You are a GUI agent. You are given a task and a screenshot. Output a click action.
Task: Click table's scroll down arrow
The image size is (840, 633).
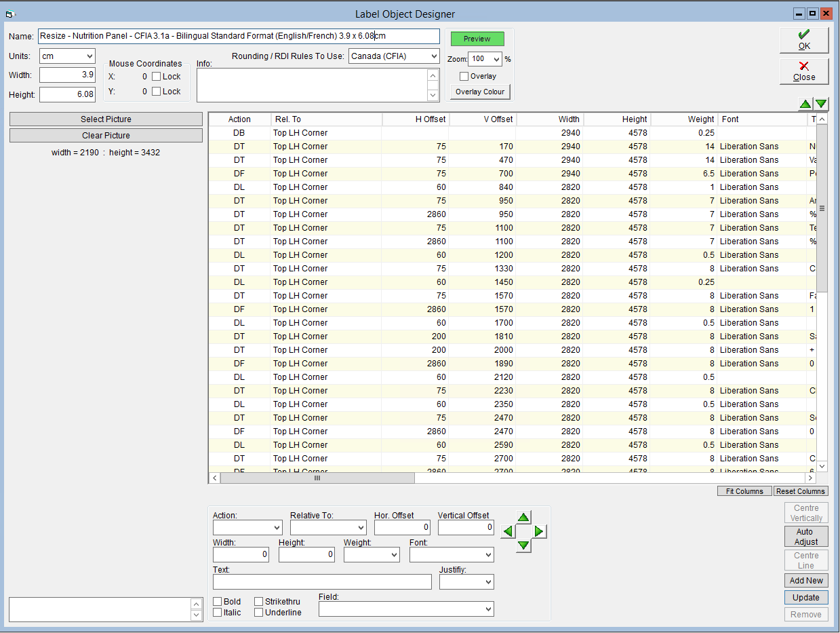click(x=822, y=466)
